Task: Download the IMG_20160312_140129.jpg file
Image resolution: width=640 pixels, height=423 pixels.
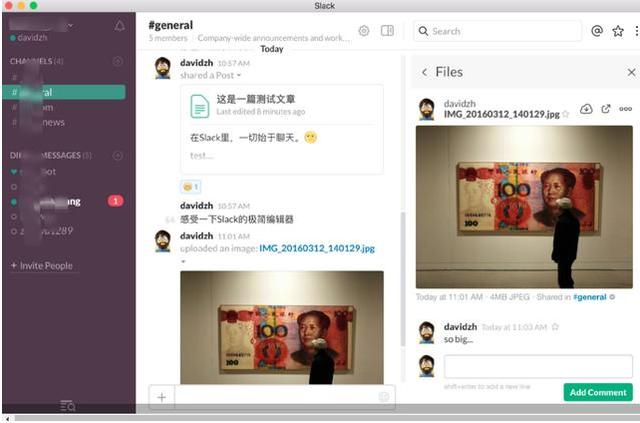Action: click(586, 109)
